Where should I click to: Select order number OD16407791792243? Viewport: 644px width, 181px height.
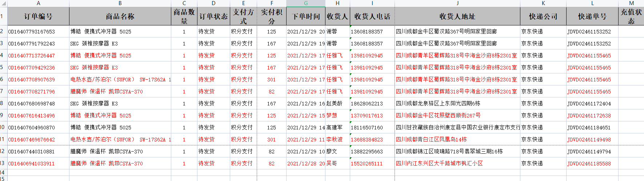[x=32, y=44]
